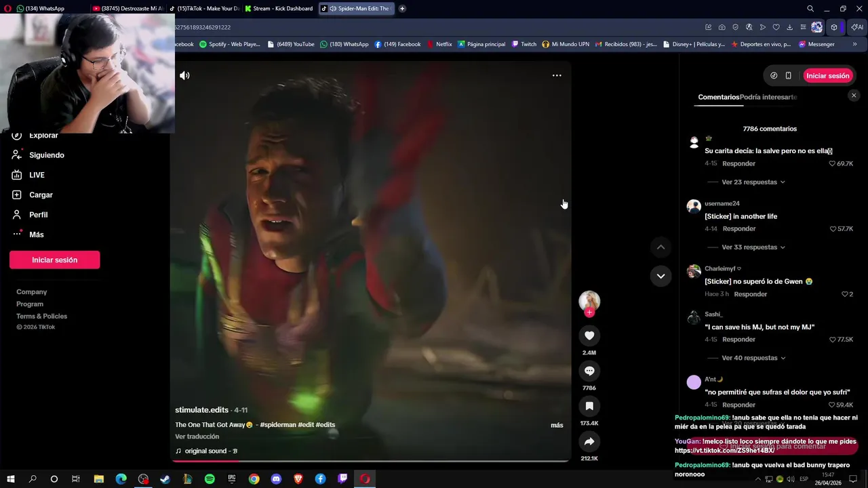Open Steam from taskbar
The image size is (868, 488).
(x=165, y=479)
